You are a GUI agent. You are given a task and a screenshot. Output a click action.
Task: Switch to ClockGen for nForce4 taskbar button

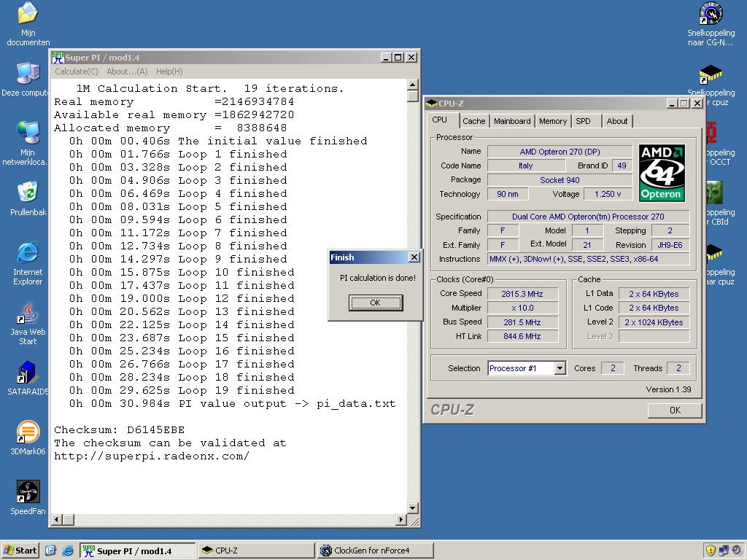[376, 551]
